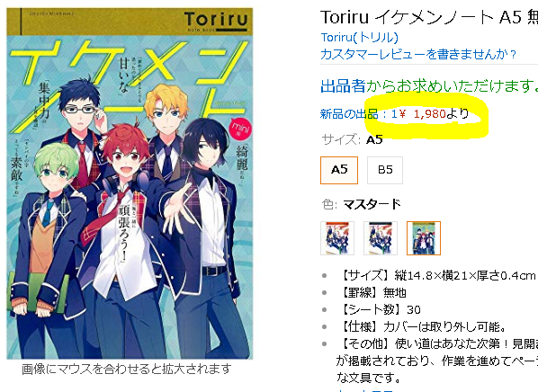Click the Toriru イケメンノート A5 product title
This screenshot has width=538, height=392.
[x=429, y=17]
